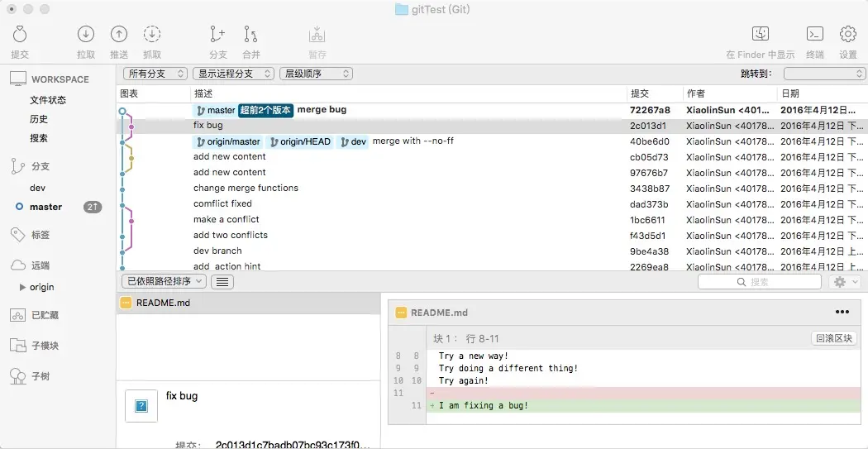Click the origin/master branch tag
The height and width of the screenshot is (449, 868).
click(x=228, y=141)
